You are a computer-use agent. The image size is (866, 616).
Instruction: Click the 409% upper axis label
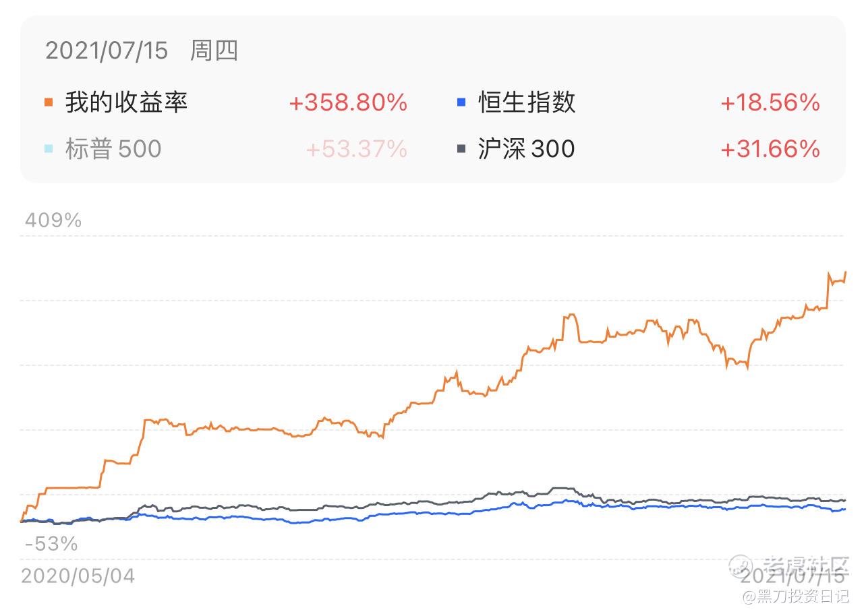(53, 220)
